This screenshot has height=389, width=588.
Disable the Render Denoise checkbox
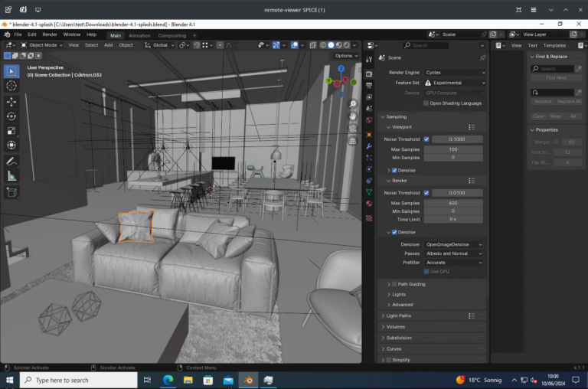click(x=394, y=232)
